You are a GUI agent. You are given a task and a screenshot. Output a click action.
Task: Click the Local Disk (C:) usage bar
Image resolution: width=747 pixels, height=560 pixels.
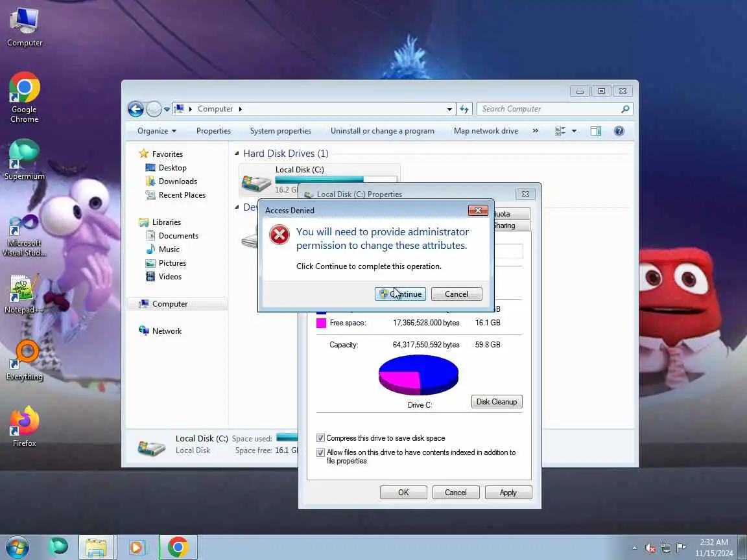pos(336,179)
